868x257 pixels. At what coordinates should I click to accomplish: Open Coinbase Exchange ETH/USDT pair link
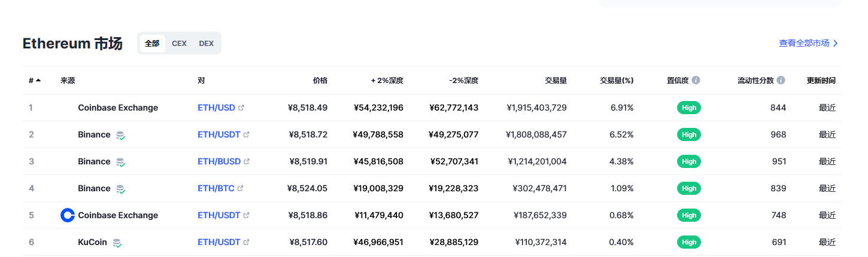[219, 215]
